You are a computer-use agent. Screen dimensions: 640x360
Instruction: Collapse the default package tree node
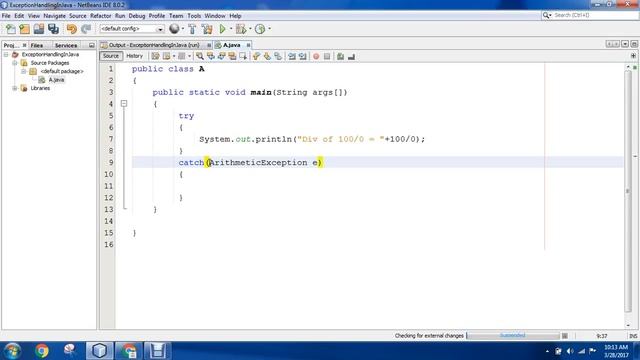coord(24,71)
